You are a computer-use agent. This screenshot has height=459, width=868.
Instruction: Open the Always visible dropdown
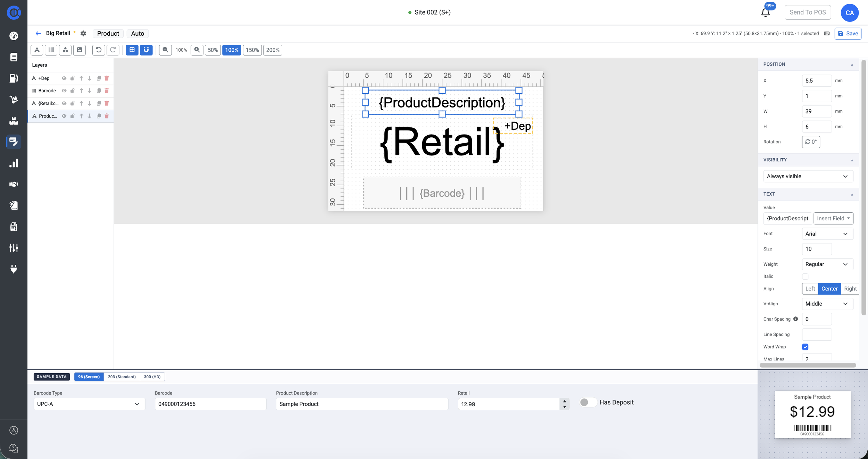808,176
